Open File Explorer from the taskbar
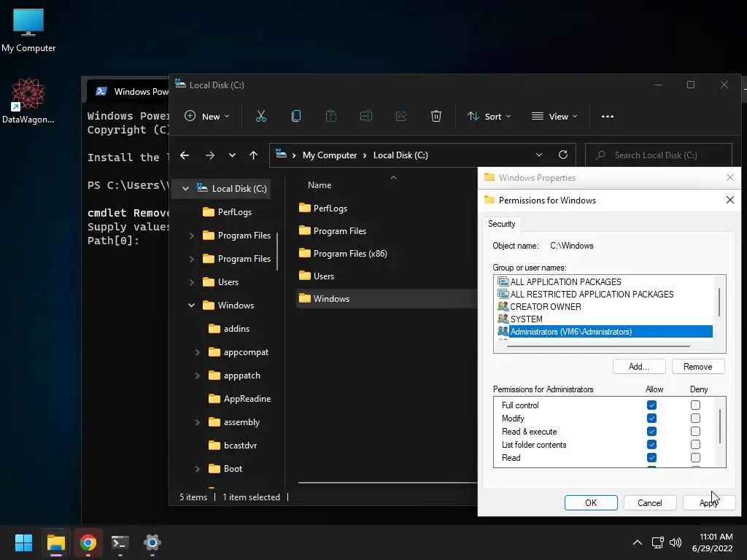Image resolution: width=747 pixels, height=560 pixels. click(55, 542)
